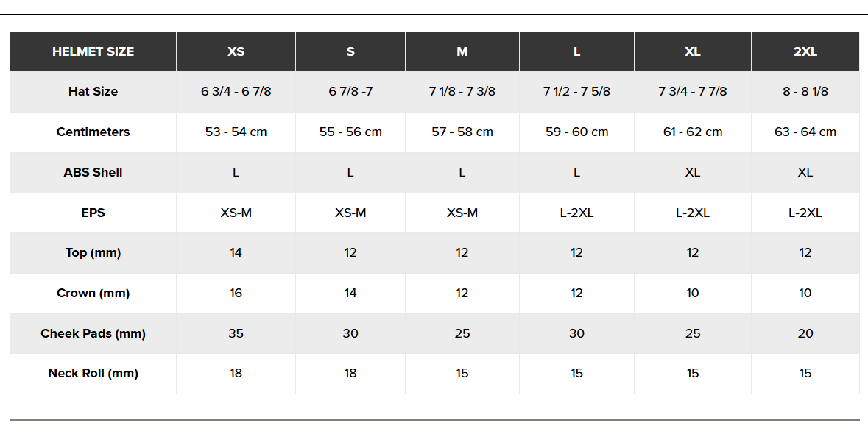Select the XS column header
The width and height of the screenshot is (868, 448).
click(x=236, y=51)
